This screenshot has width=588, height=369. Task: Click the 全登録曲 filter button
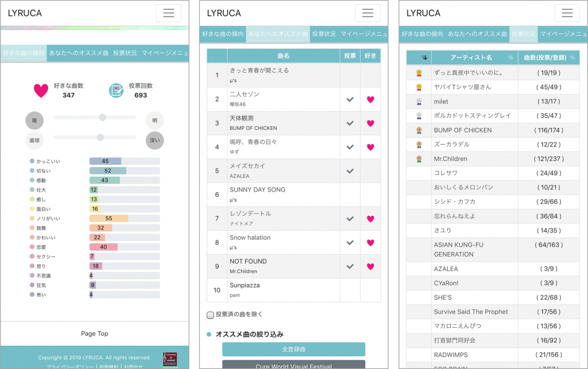(293, 349)
